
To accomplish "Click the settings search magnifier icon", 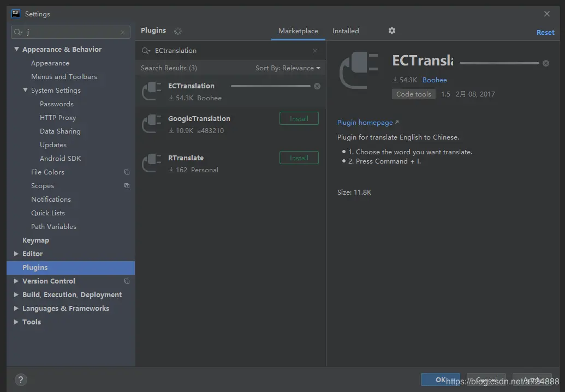I will pyautogui.click(x=18, y=32).
